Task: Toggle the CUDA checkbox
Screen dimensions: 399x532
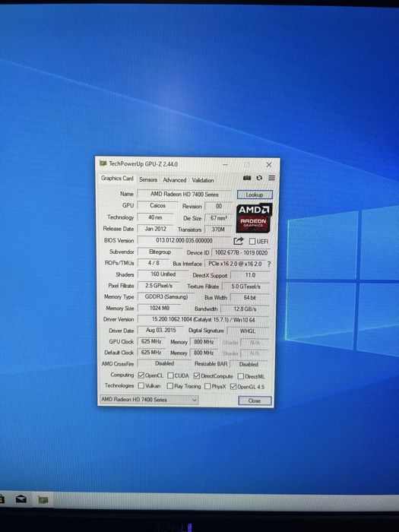Action: click(171, 375)
